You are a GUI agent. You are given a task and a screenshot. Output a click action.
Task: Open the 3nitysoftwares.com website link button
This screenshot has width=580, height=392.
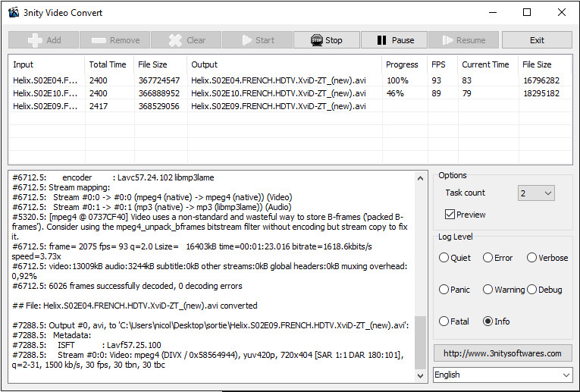tap(503, 353)
